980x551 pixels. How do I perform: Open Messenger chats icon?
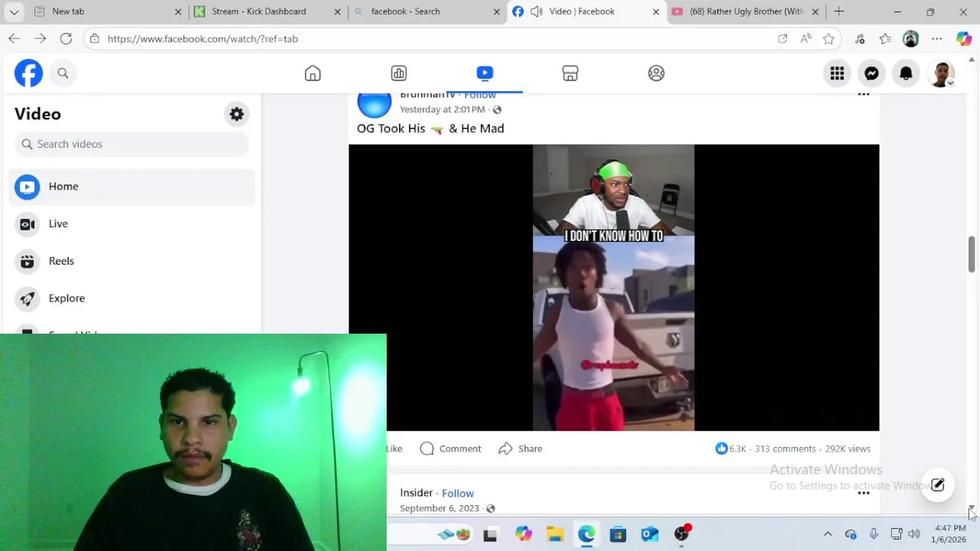click(x=871, y=73)
